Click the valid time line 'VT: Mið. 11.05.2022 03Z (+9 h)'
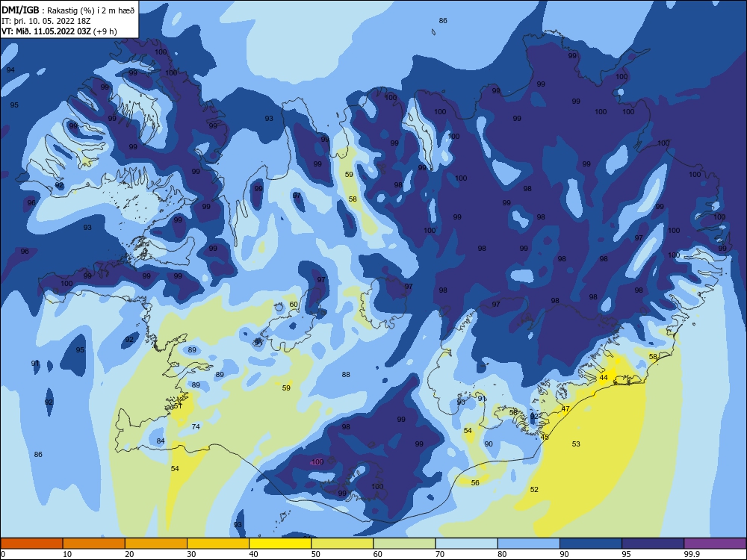The height and width of the screenshot is (560, 747). pyautogui.click(x=59, y=31)
